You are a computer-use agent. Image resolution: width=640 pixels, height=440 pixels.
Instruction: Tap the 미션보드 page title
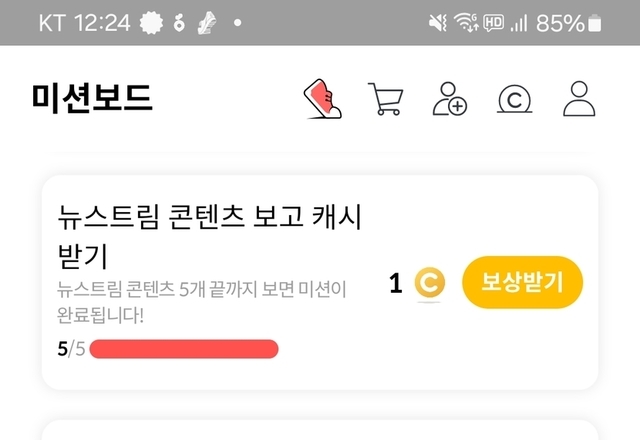pyautogui.click(x=92, y=98)
